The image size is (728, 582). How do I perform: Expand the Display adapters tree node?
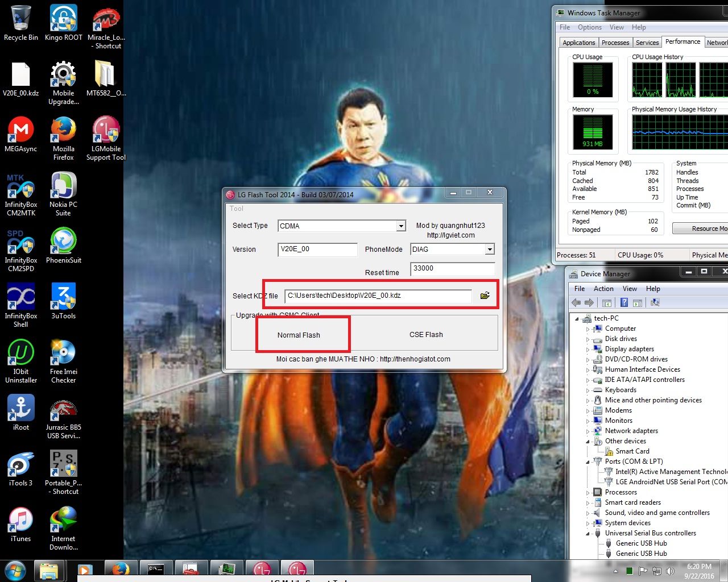tap(588, 349)
